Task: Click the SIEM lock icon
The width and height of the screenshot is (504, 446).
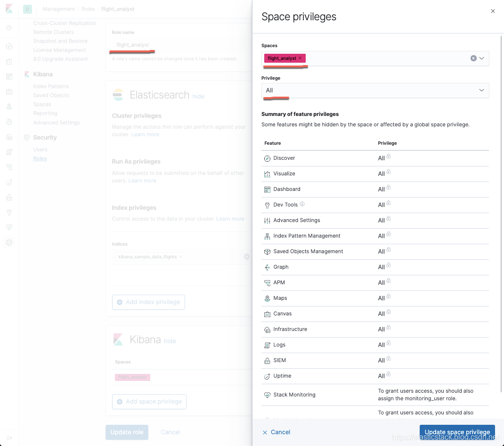Action: [267, 361]
